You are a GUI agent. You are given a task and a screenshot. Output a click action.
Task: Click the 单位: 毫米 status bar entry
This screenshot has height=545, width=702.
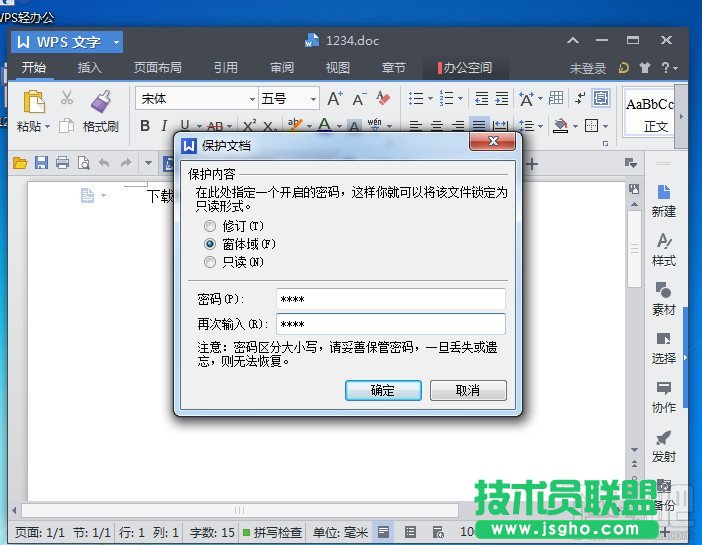click(x=340, y=532)
